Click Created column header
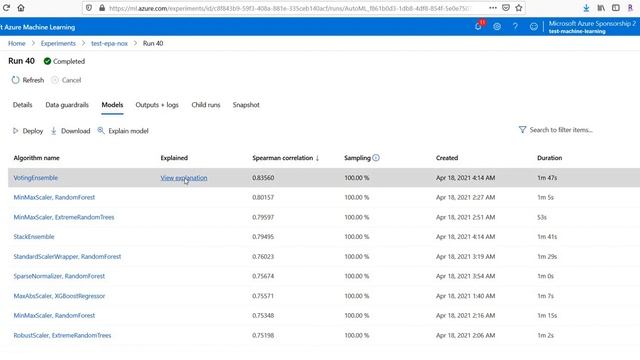Viewport: 640px width, 360px height. tap(447, 158)
